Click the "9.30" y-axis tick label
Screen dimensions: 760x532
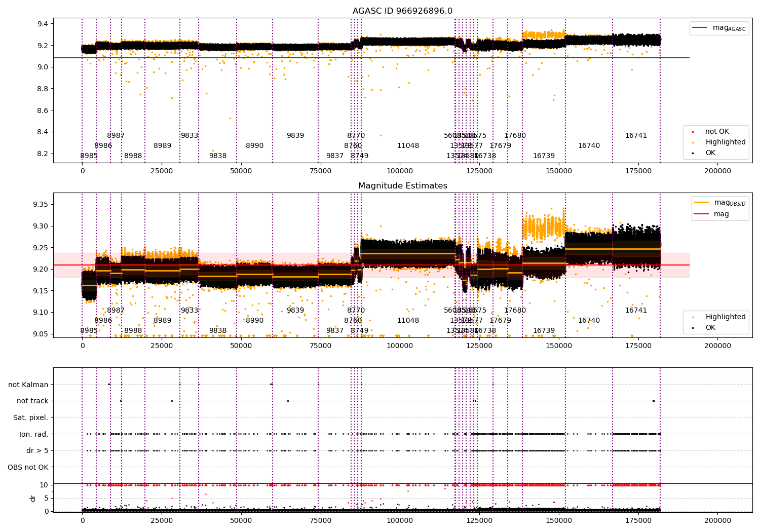(41, 226)
